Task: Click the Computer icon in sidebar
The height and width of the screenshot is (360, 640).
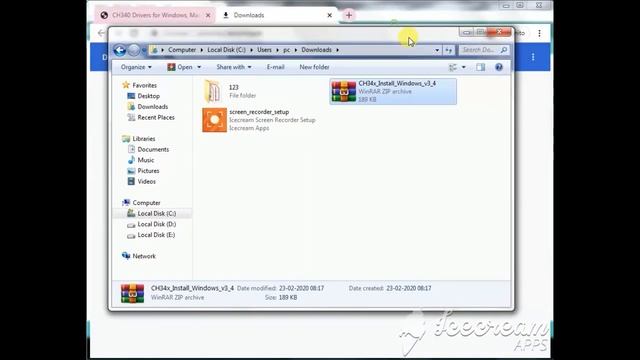Action: click(x=126, y=202)
